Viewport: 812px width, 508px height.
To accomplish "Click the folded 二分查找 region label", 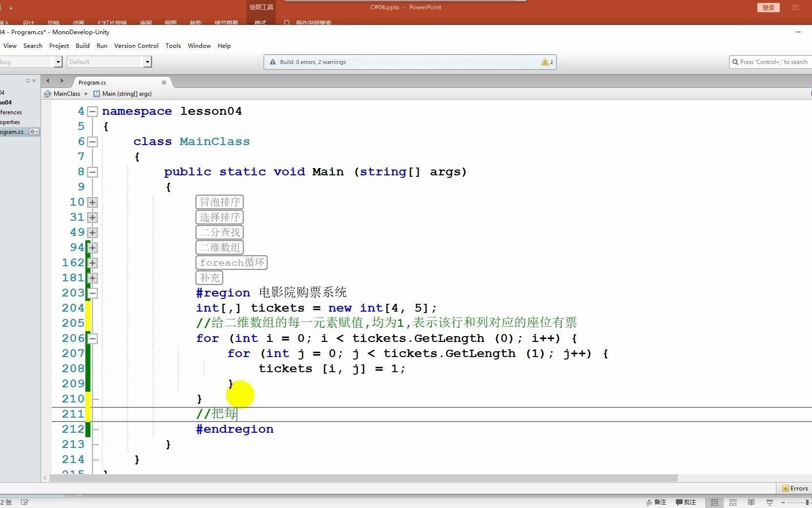I will click(x=220, y=233).
